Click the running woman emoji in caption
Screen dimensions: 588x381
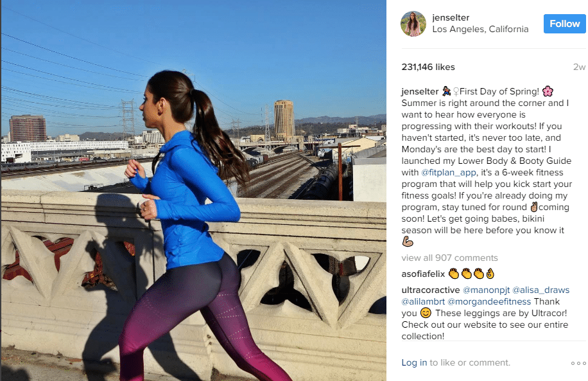pyautogui.click(x=446, y=91)
